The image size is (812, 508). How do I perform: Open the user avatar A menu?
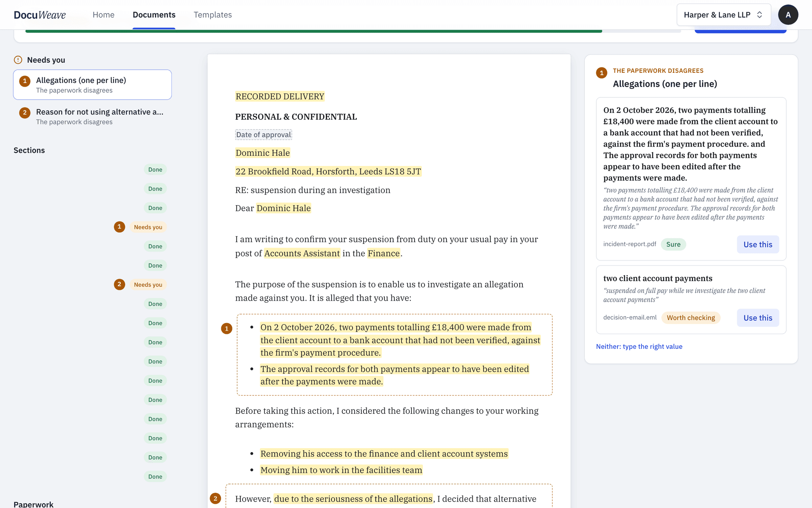(x=788, y=15)
